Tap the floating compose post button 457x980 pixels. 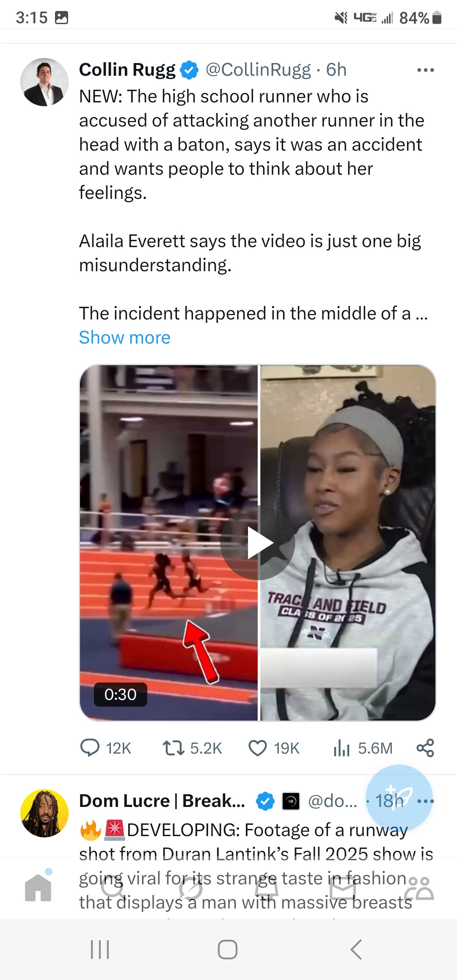tap(399, 798)
